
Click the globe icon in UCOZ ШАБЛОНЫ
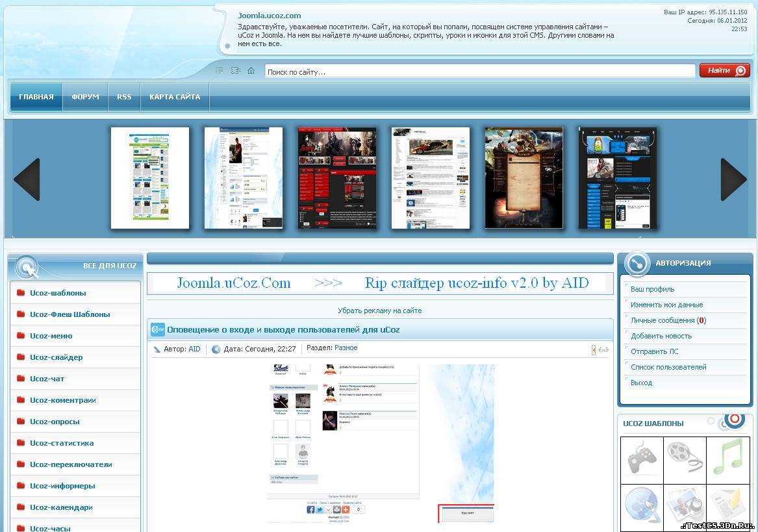pos(642,507)
